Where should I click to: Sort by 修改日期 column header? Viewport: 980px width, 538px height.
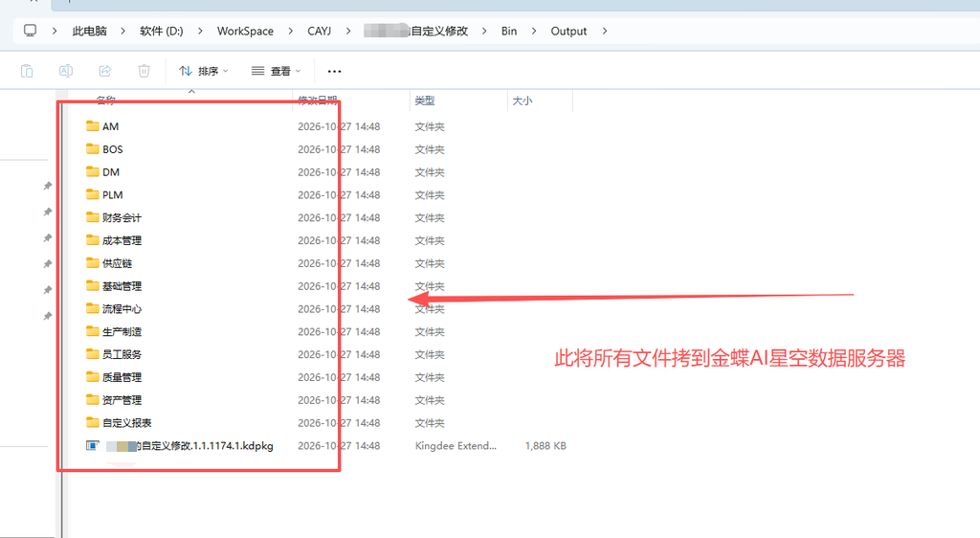point(318,101)
